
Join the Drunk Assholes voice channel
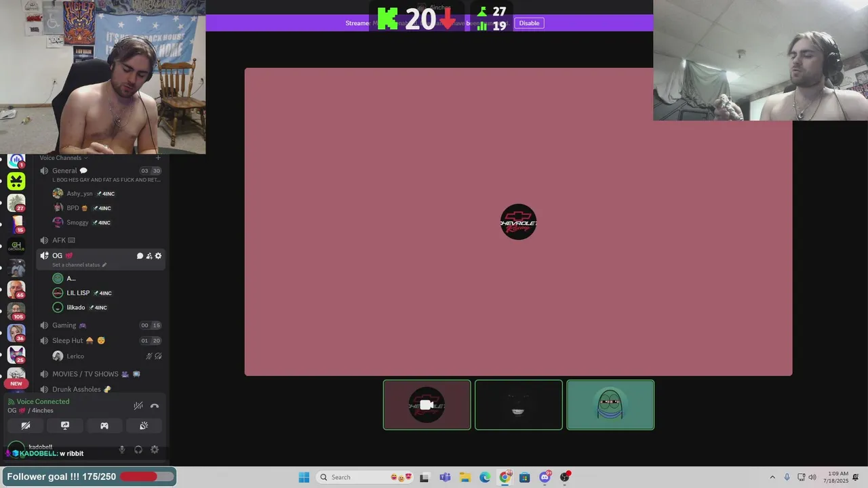pos(100,390)
